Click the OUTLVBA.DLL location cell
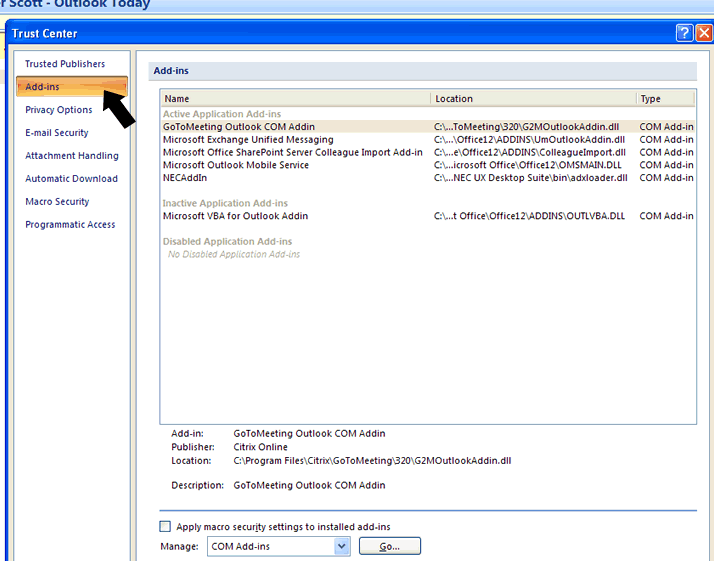The width and height of the screenshot is (714, 561). [529, 216]
